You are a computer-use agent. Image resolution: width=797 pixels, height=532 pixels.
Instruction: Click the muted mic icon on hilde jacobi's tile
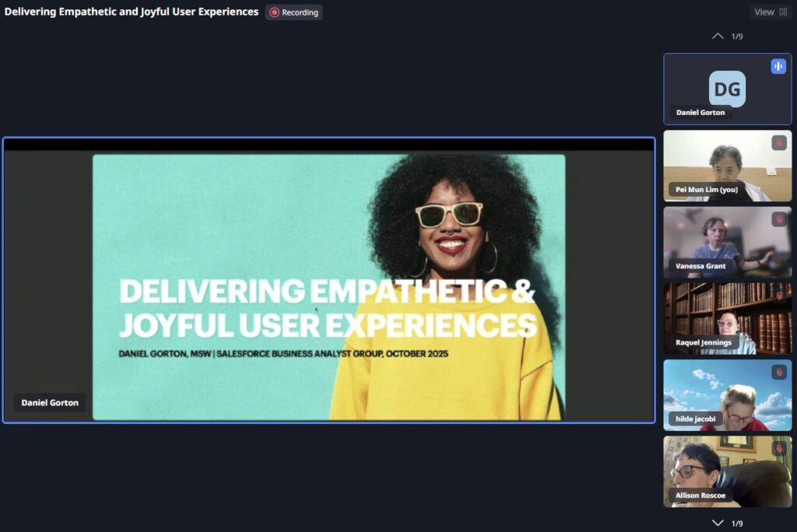[778, 373]
